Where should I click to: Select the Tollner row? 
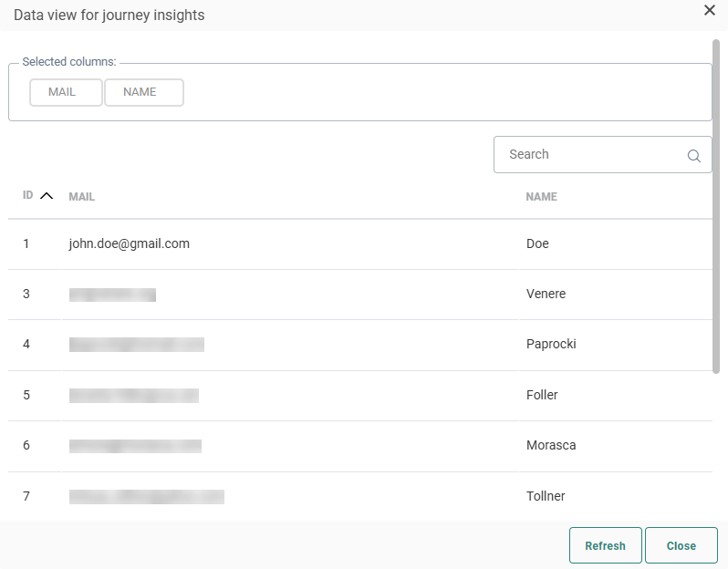point(546,496)
